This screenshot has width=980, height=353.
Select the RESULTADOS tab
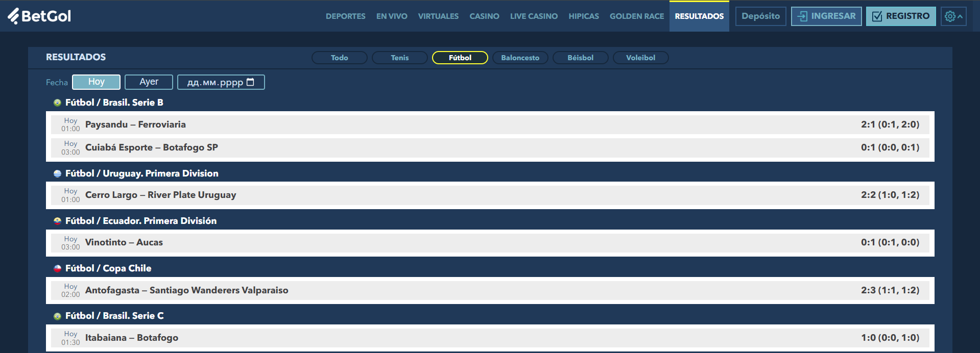click(x=699, y=16)
